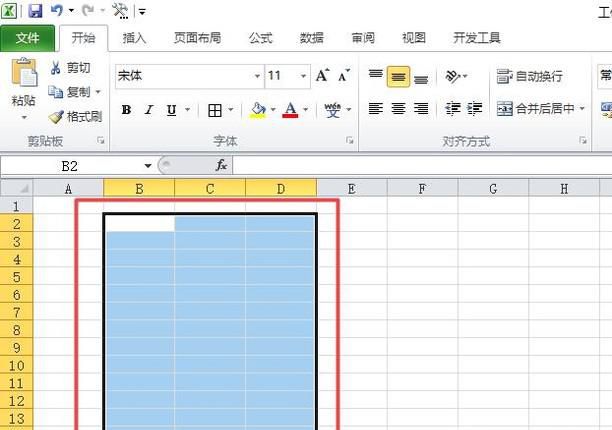612x430 pixels.
Task: Open the font size 11 dropdown
Action: point(303,76)
